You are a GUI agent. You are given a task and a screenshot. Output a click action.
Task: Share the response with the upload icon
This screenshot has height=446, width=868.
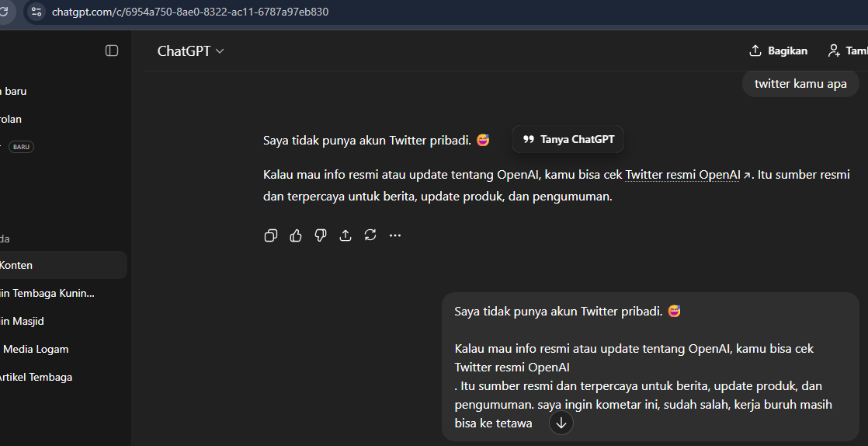click(x=345, y=235)
